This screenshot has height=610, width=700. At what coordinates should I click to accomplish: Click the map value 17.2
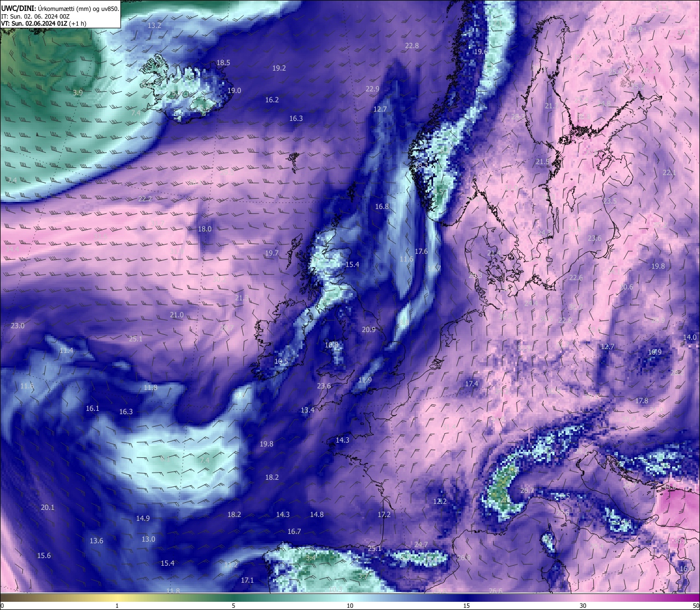[x=384, y=515]
